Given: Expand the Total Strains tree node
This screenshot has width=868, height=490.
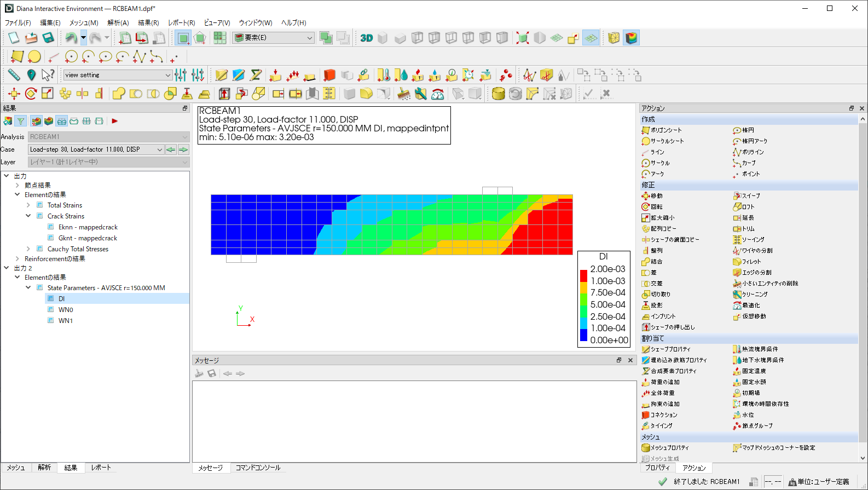Looking at the screenshot, I should click(x=28, y=205).
